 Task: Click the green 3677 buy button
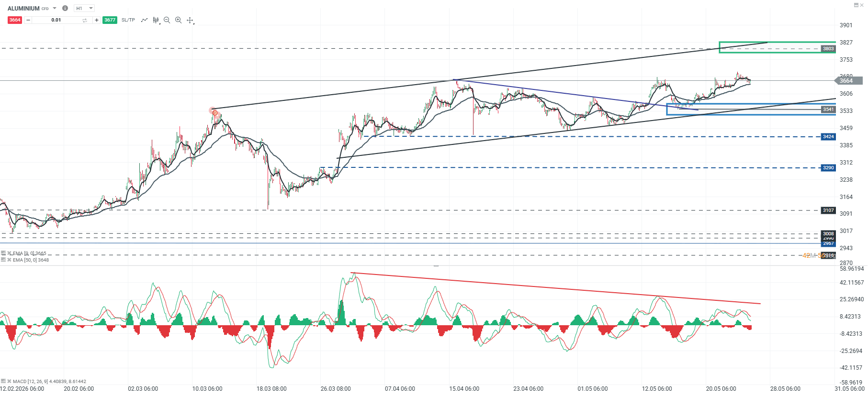point(110,20)
